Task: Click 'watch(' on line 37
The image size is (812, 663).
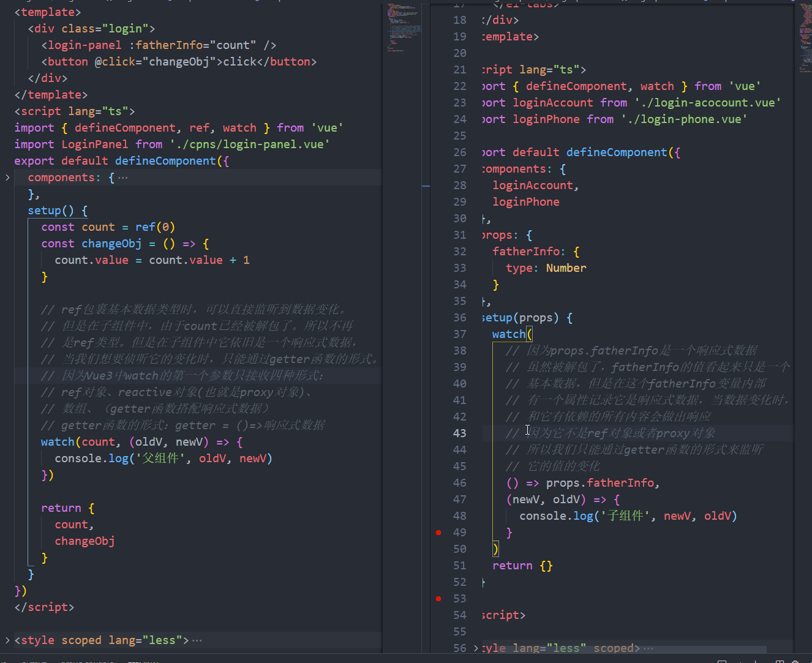Action: point(513,334)
